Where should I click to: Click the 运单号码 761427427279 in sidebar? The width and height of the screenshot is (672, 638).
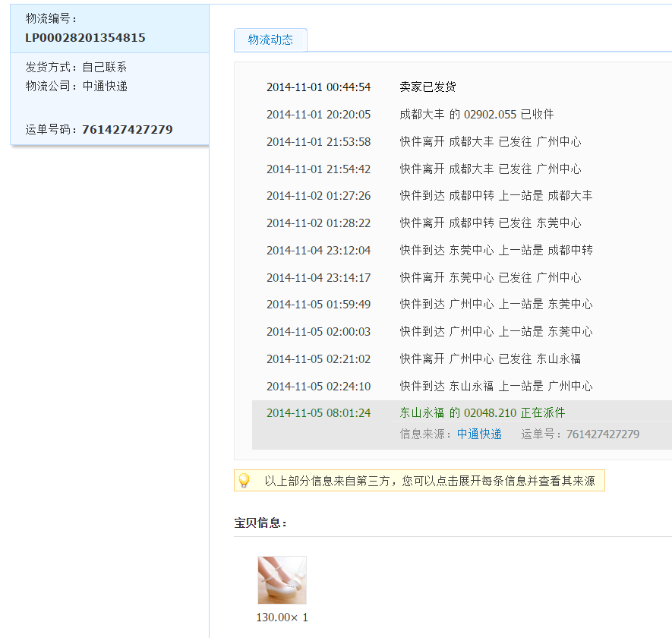pyautogui.click(x=127, y=130)
